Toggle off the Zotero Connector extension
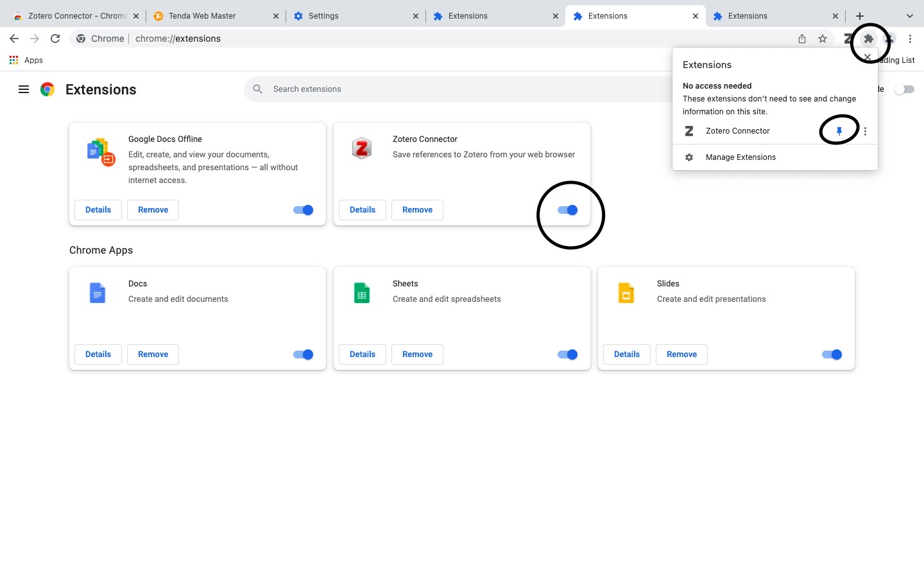Image resolution: width=924 pixels, height=578 pixels. tap(568, 210)
